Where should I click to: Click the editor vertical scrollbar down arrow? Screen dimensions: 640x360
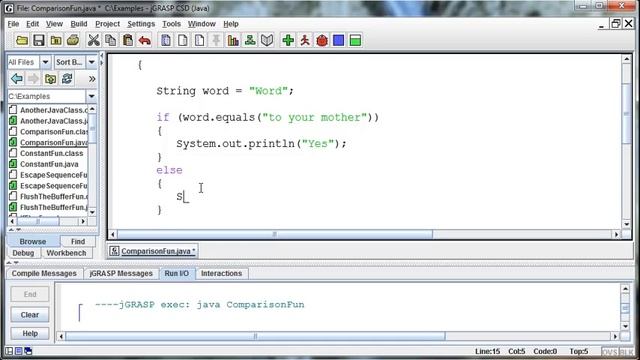[627, 224]
